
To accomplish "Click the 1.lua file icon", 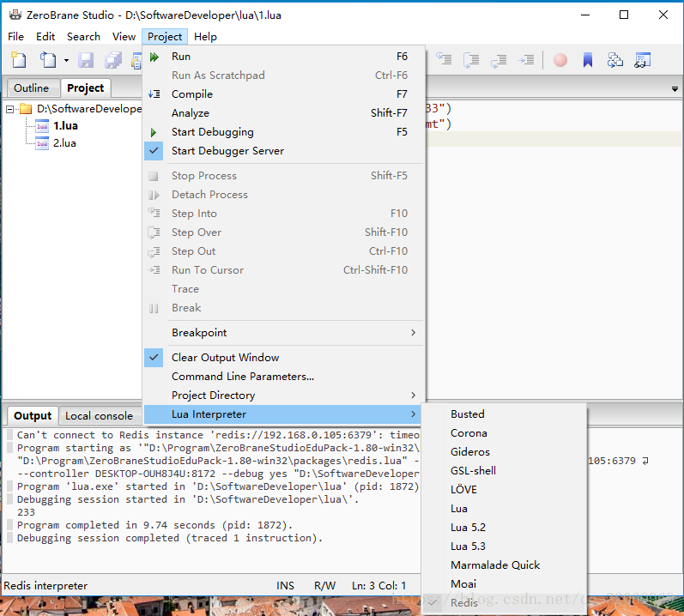I will pos(42,126).
